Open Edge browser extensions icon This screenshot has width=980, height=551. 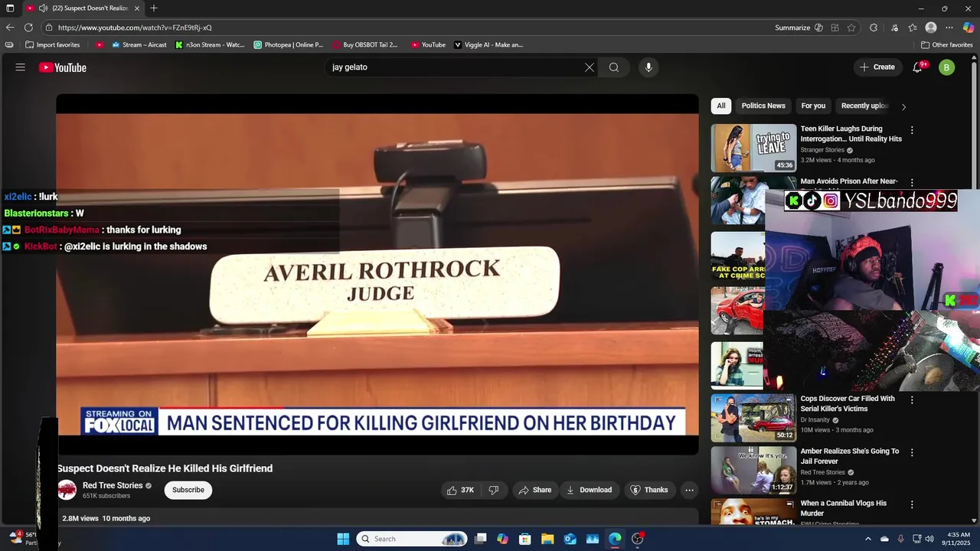(874, 28)
